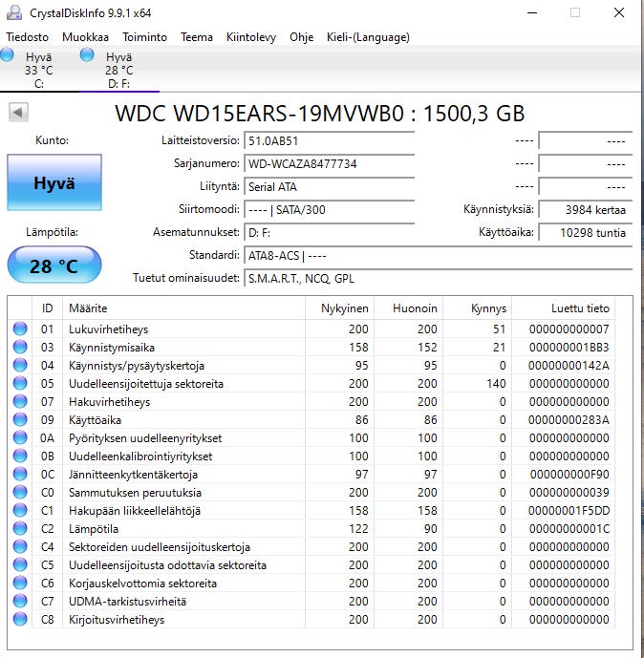Screen dimensions: 644x658
Task: Click the Määrite column header
Action: 183,308
